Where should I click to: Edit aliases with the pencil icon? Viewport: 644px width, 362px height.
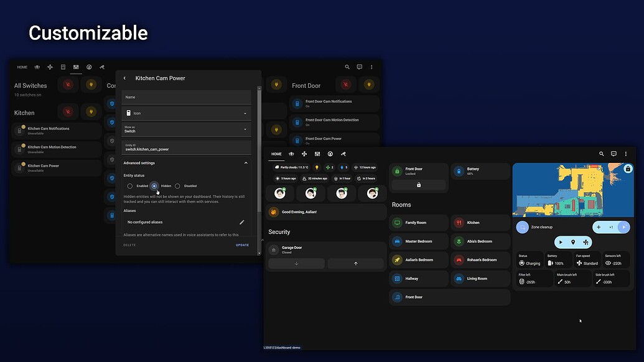[241, 221]
